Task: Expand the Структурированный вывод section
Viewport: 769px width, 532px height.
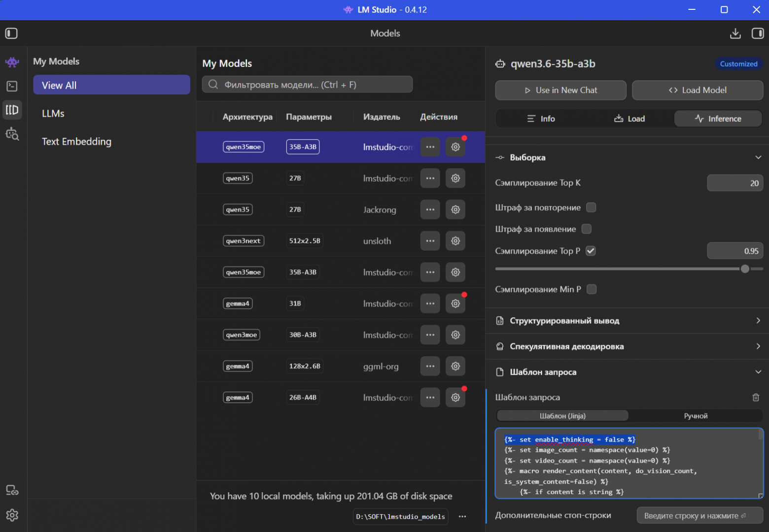Action: 758,321
